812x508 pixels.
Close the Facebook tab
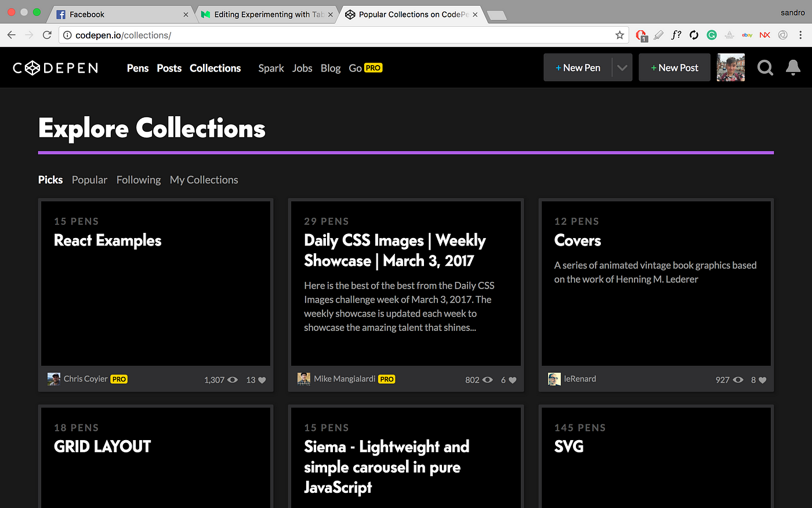tap(186, 15)
